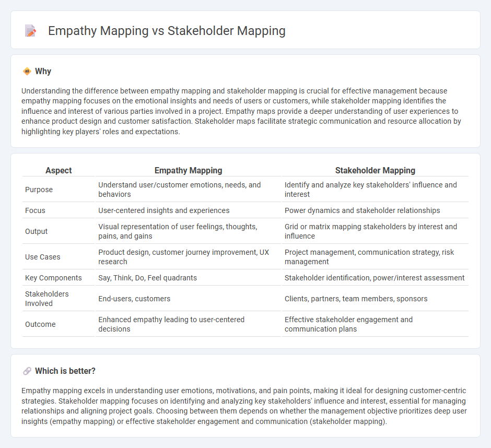Image resolution: width=491 pixels, height=448 pixels.
Task: Click 'Effective stakeholder engagement and communication plans' cell
Action: 375,324
